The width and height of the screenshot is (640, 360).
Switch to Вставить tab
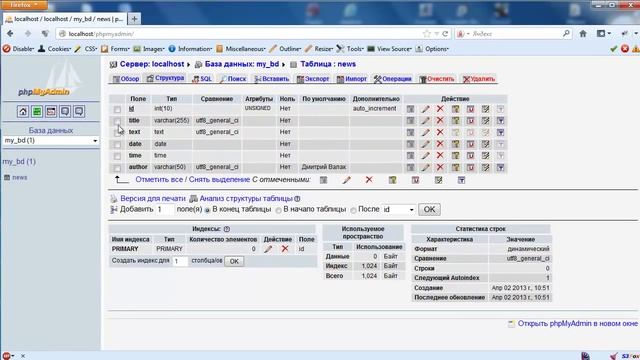272,79
